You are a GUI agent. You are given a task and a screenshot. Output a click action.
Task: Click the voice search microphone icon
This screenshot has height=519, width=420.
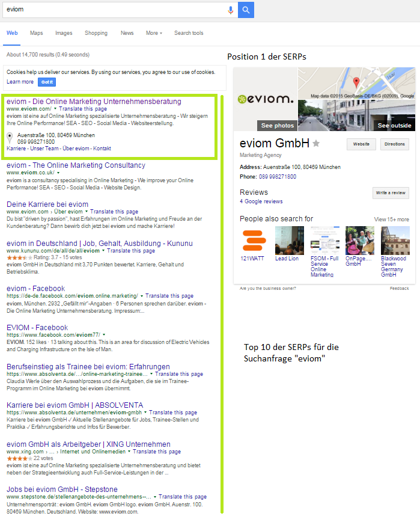point(231,10)
